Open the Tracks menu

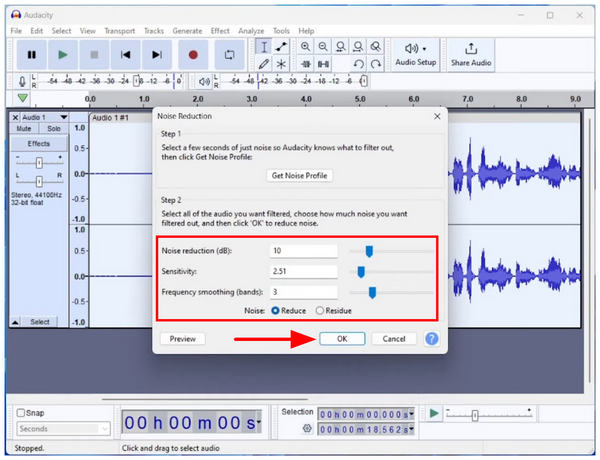(154, 31)
